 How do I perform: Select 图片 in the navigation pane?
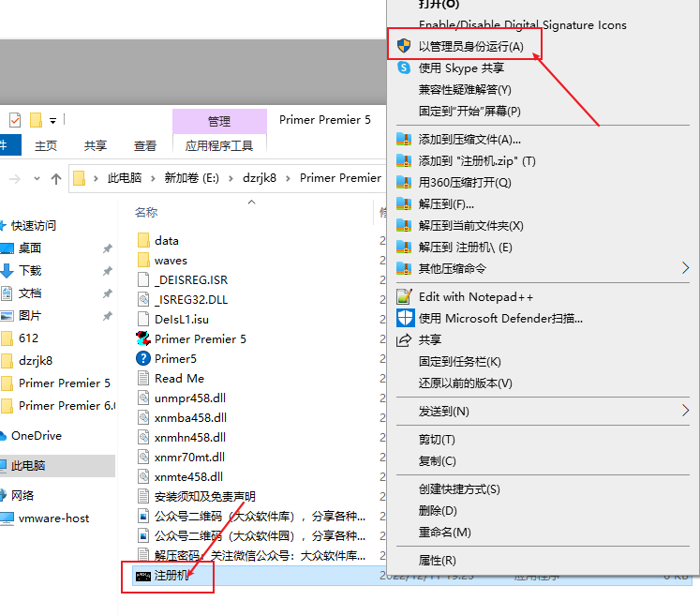[29, 315]
